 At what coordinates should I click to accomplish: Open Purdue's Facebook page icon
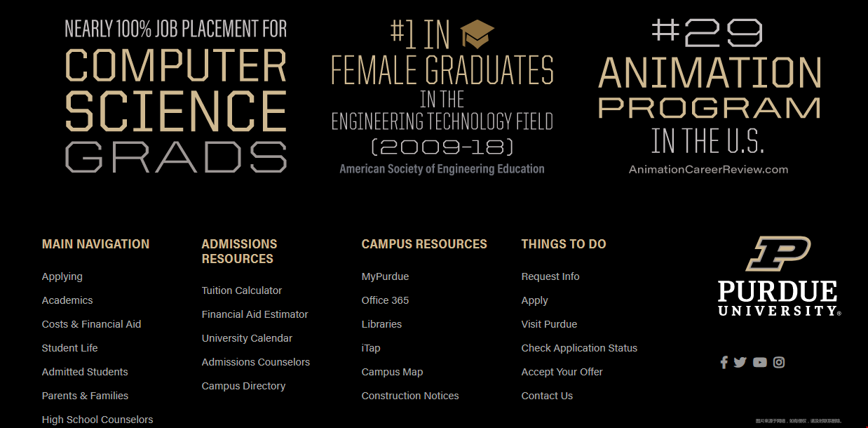tap(724, 362)
